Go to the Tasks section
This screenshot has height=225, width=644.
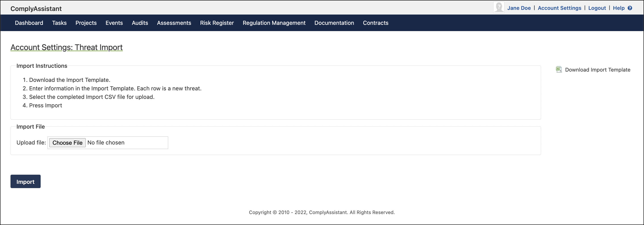point(59,23)
